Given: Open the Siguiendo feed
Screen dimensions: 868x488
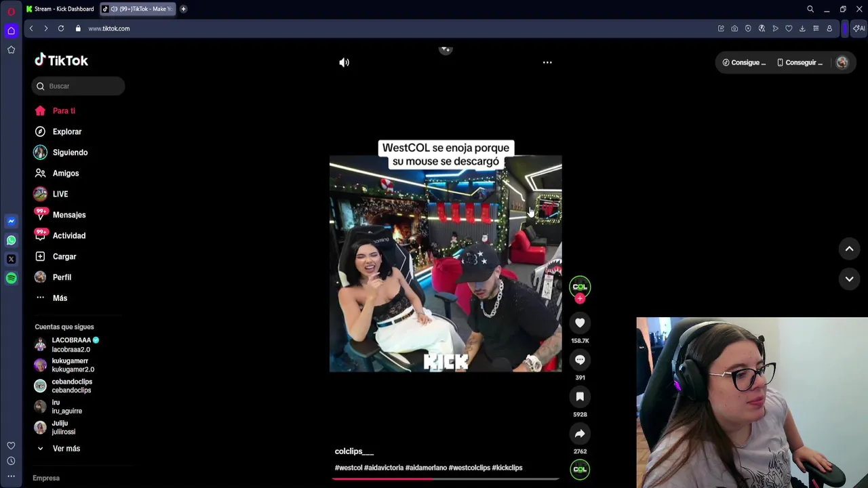Looking at the screenshot, I should pyautogui.click(x=70, y=152).
